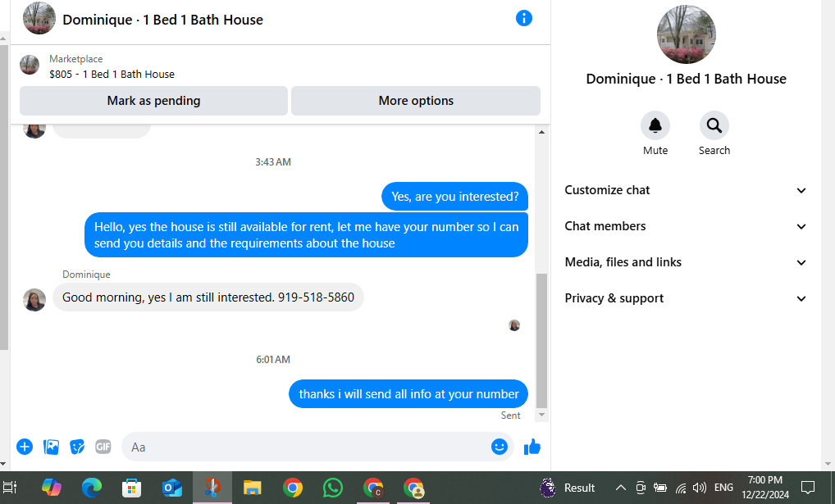Choose a sticker from the sticker icon
Viewport: 835px width, 504px height.
coord(77,447)
